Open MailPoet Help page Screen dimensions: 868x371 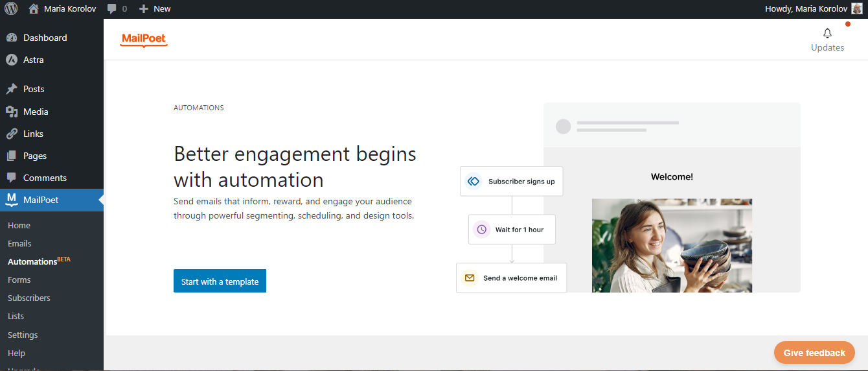[x=16, y=353]
